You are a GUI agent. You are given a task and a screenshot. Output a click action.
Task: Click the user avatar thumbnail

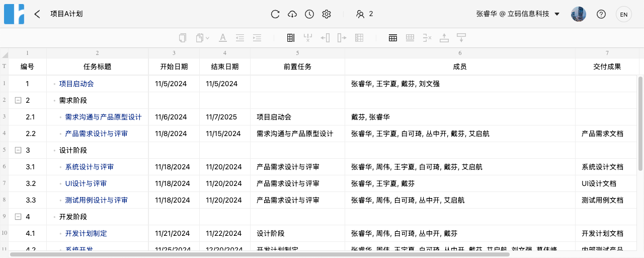tap(579, 14)
